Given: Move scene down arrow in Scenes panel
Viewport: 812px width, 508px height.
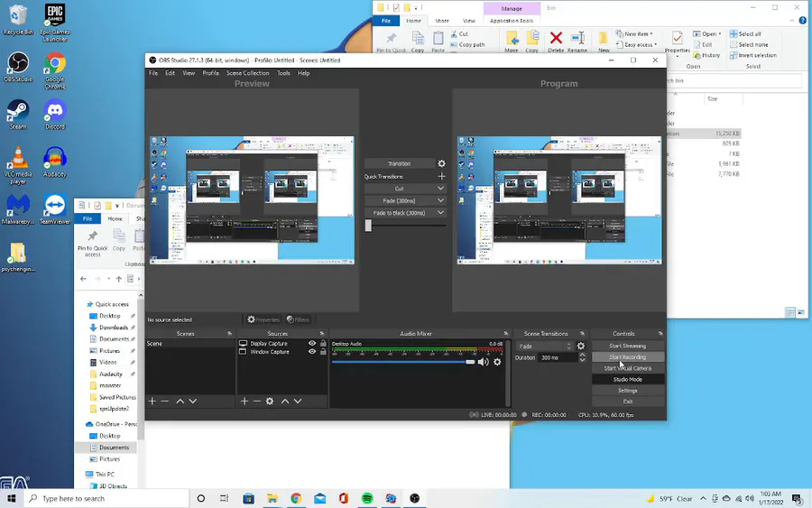Looking at the screenshot, I should (193, 401).
